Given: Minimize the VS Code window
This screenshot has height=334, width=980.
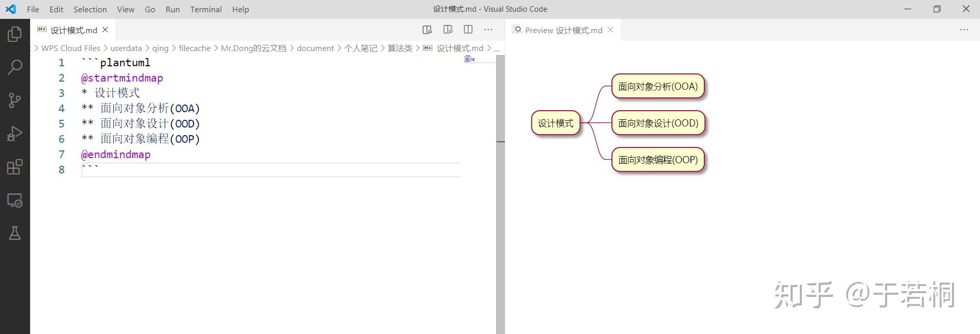Looking at the screenshot, I should coord(908,9).
